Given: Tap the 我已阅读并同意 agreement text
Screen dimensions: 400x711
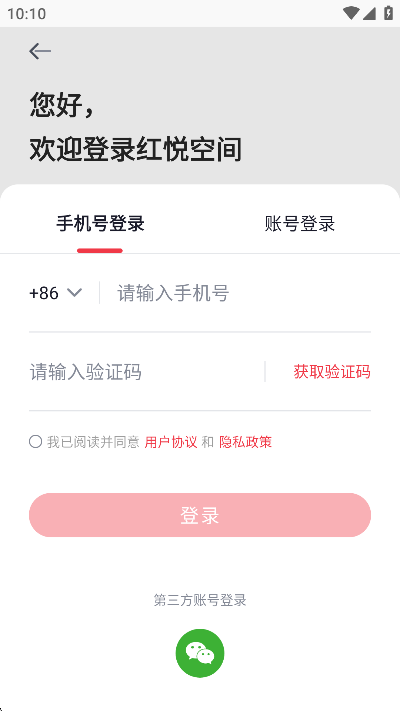Looking at the screenshot, I should click(93, 442).
